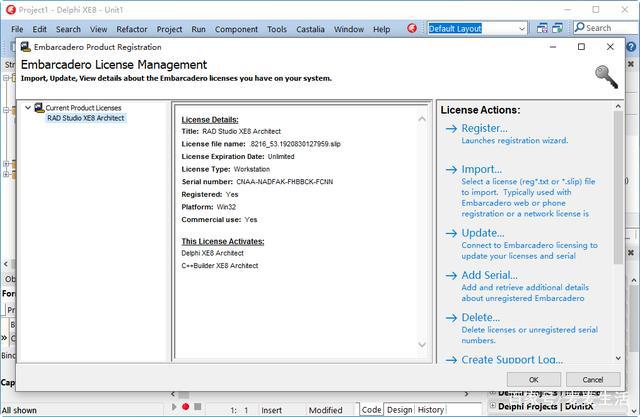Image resolution: width=640 pixels, height=417 pixels.
Task: Click the arrow icon beside Register
Action: tap(451, 129)
